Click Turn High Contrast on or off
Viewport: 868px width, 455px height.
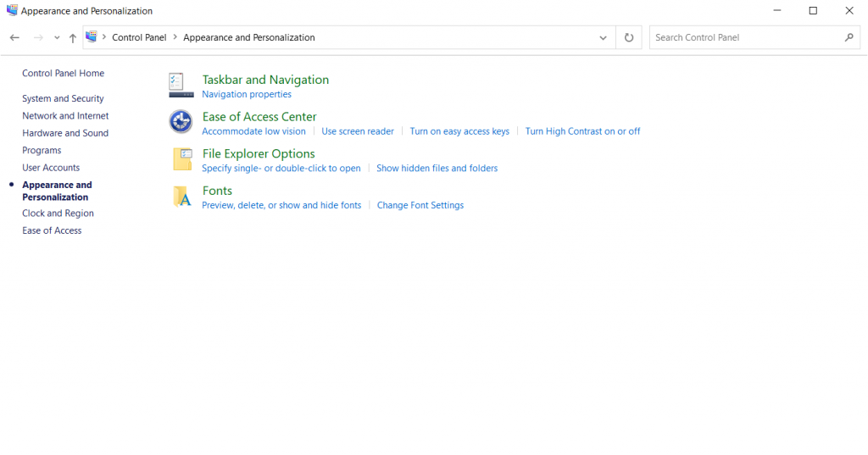[582, 131]
